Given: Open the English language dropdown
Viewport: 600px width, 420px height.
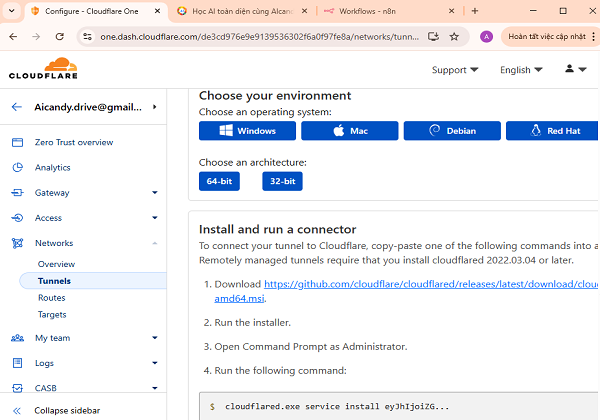Looking at the screenshot, I should tap(521, 70).
